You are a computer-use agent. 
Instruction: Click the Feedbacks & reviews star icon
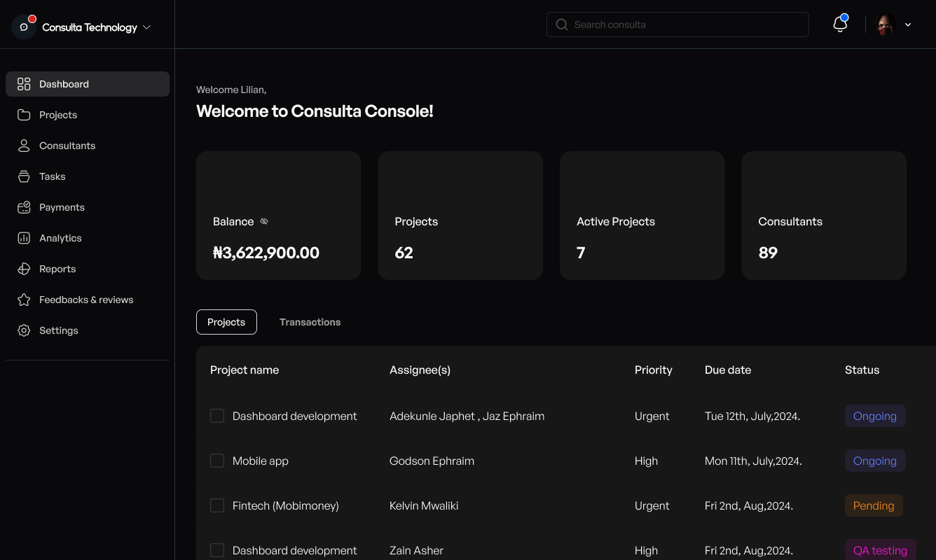tap(24, 300)
